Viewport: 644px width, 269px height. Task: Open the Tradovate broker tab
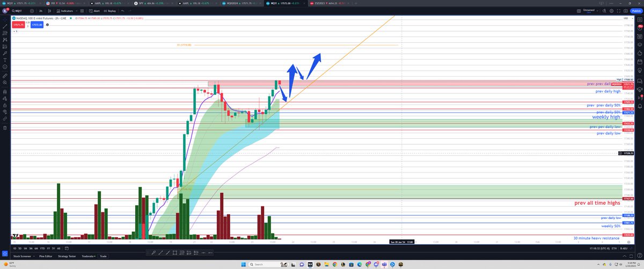(88, 256)
